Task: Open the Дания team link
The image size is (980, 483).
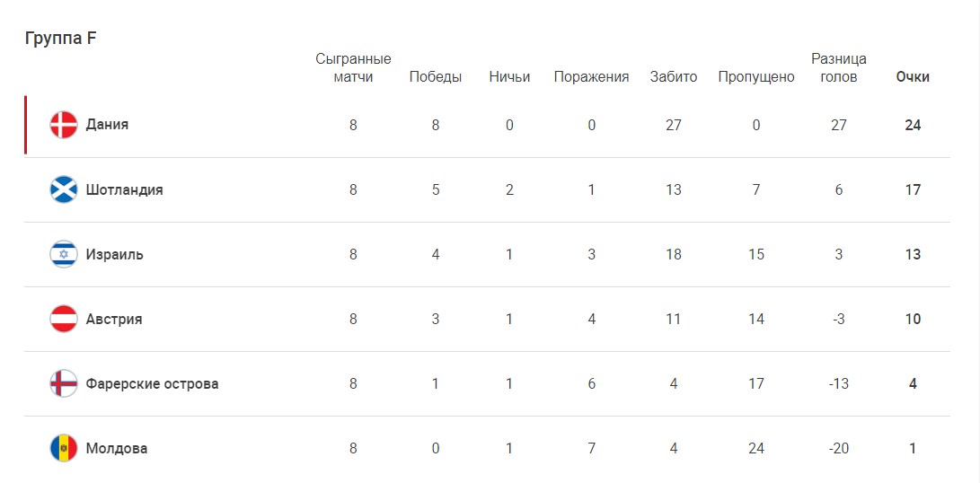Action: tap(107, 125)
